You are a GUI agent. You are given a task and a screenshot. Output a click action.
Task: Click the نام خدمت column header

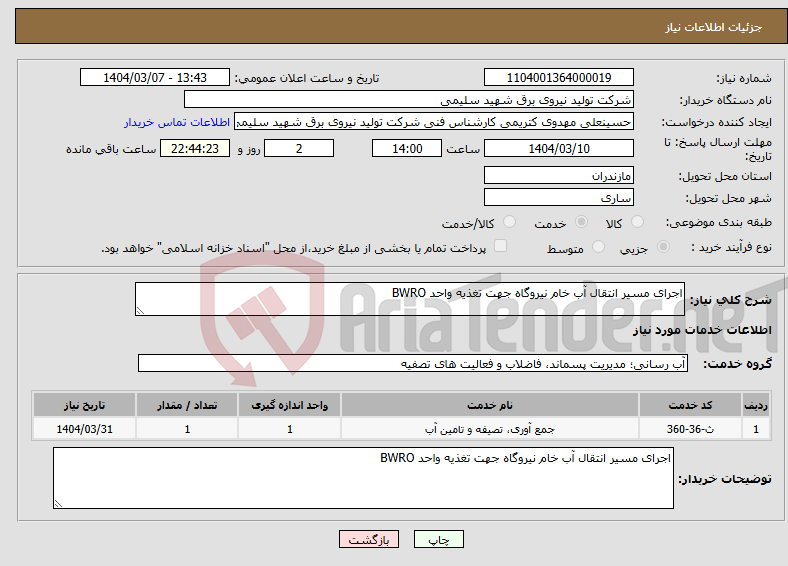click(x=489, y=405)
